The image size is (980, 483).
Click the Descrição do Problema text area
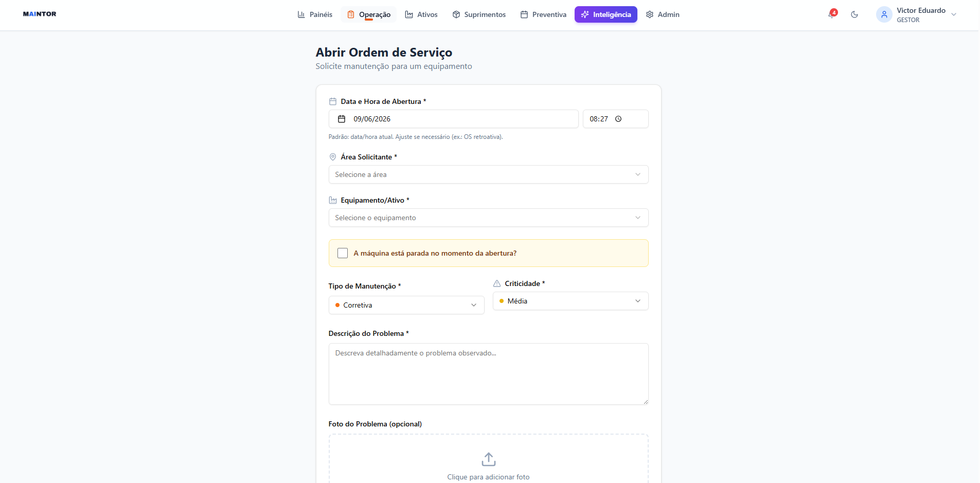pos(488,374)
